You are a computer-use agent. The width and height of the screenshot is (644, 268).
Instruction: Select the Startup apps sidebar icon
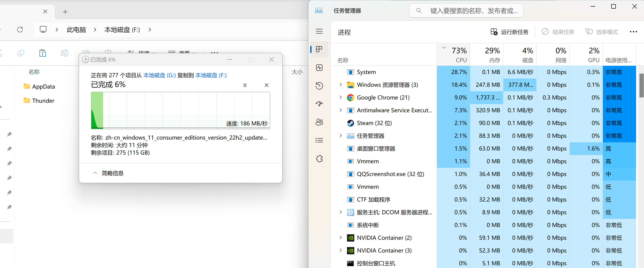(x=319, y=103)
